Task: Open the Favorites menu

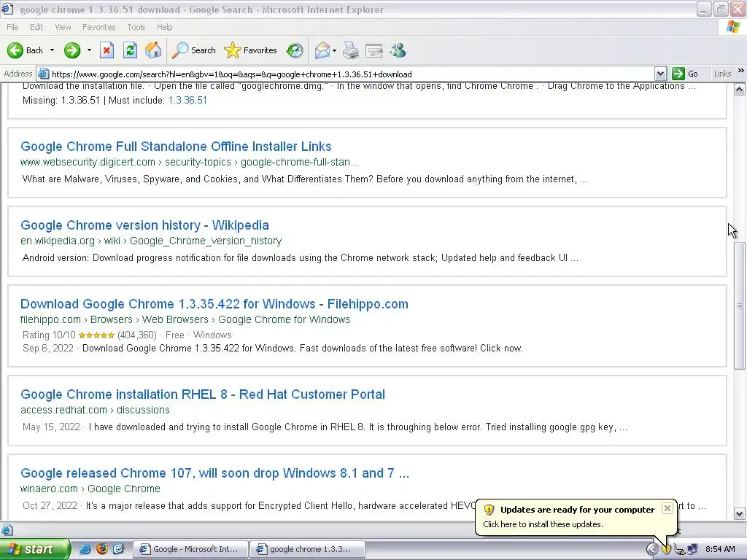Action: point(98,27)
